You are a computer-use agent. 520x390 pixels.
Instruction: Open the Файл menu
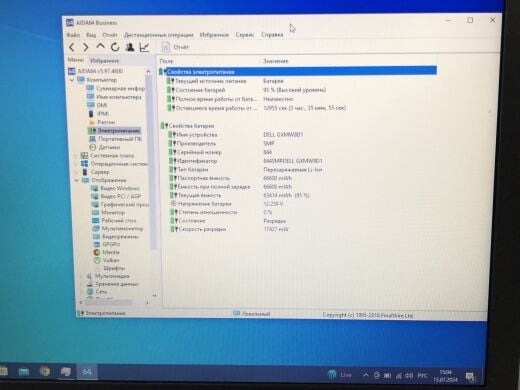click(73, 35)
